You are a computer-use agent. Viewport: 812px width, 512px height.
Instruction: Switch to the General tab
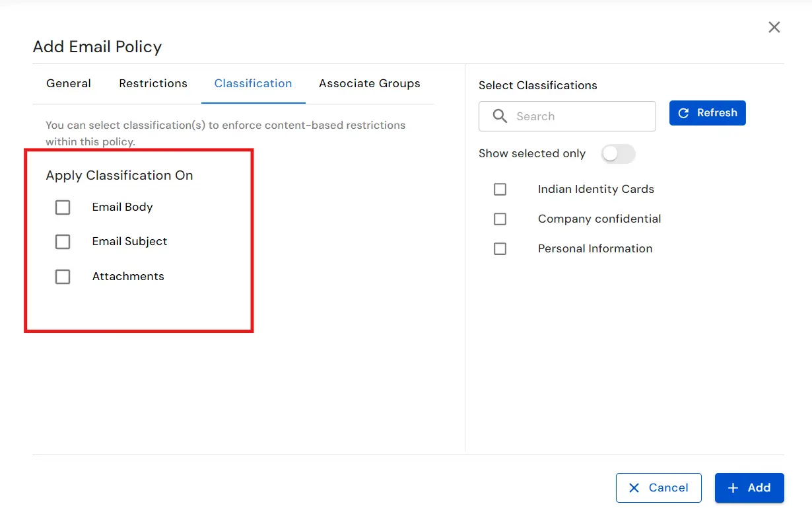coord(68,83)
